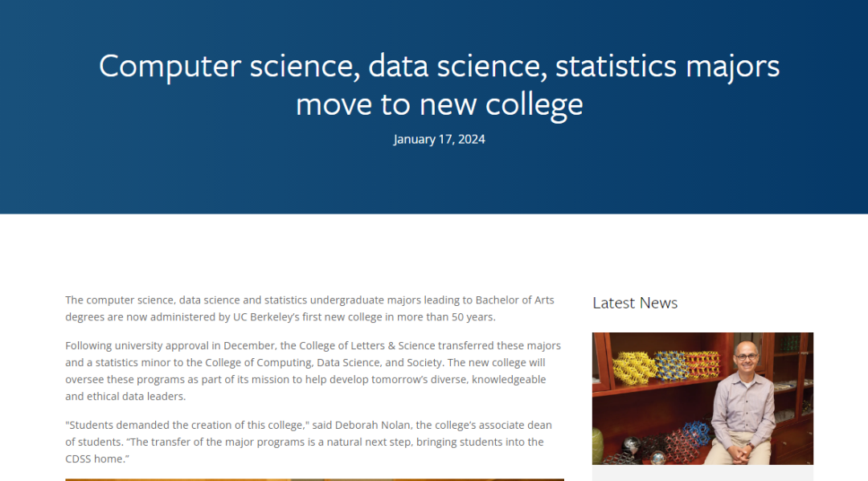Click the yellow molecular model in the photo
The height and width of the screenshot is (481, 868).
pyautogui.click(x=634, y=368)
